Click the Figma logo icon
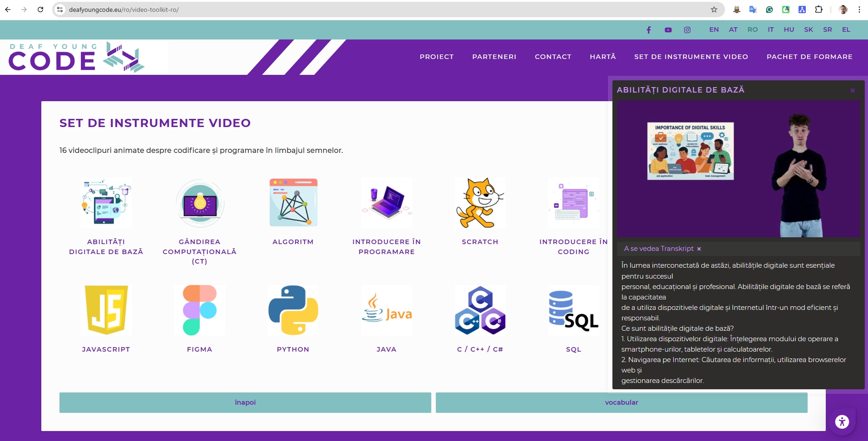 pos(200,310)
